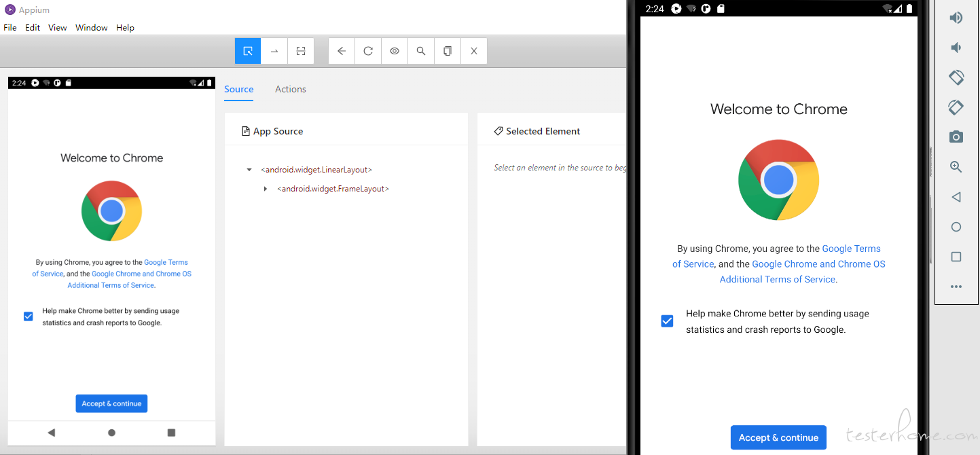Click emulator volume up button
Image resolution: width=980 pixels, height=455 pixels.
pos(956,18)
